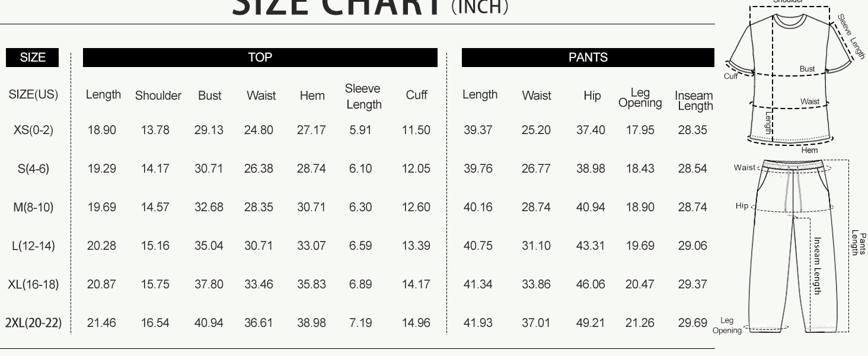This screenshot has height=356, width=868.
Task: Click the Inseam Length label on pants diagram
Action: 817,265
